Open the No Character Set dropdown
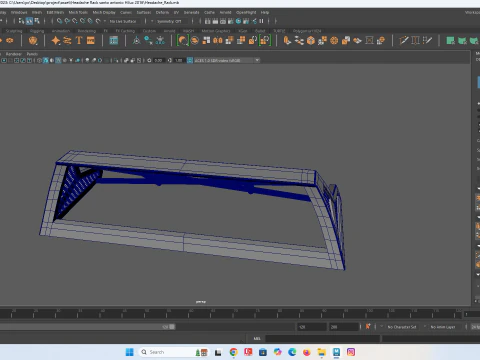Image resolution: width=480 pixels, height=360 pixels. point(402,327)
